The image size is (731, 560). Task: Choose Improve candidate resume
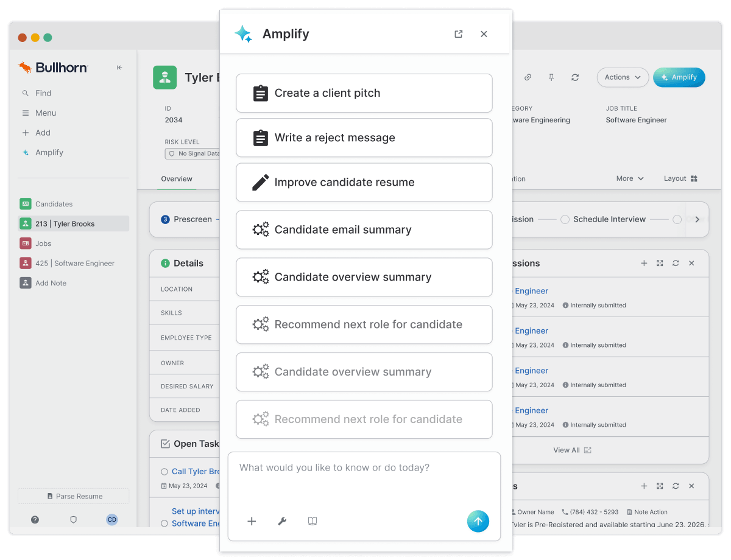[x=364, y=182]
